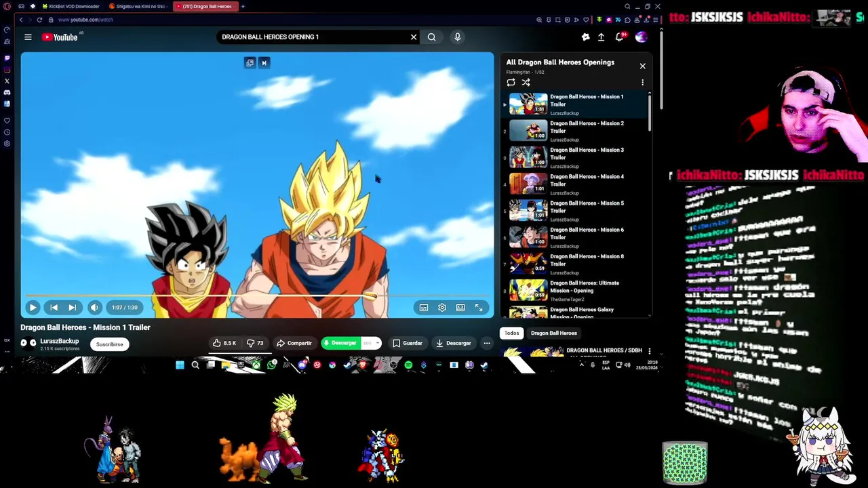Clear the search box with X
868x488 pixels.
414,37
